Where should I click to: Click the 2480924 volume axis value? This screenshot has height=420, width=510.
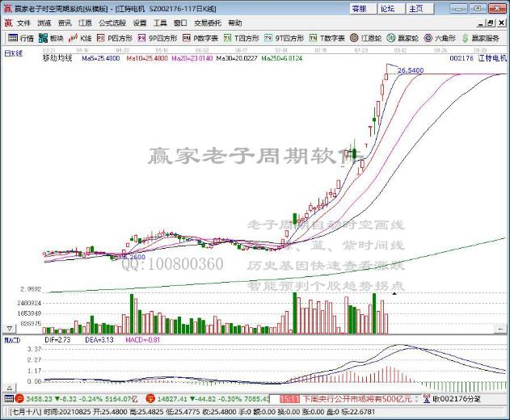click(x=29, y=304)
